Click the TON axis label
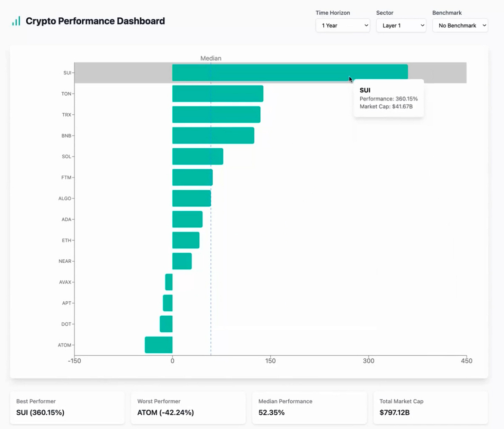The height and width of the screenshot is (429, 504). (x=66, y=94)
